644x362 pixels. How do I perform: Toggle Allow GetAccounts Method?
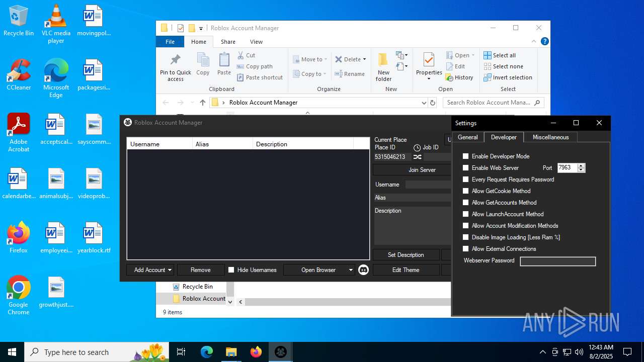[x=465, y=203]
